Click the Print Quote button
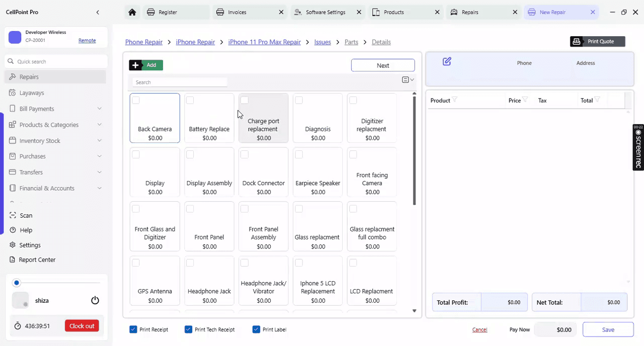The width and height of the screenshot is (644, 346). [x=598, y=41]
